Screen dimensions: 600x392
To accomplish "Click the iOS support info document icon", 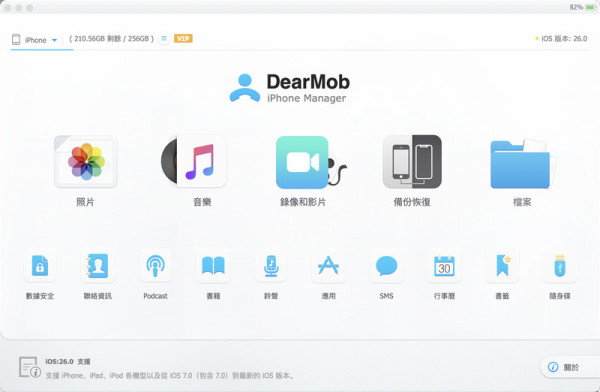I will pyautogui.click(x=29, y=367).
